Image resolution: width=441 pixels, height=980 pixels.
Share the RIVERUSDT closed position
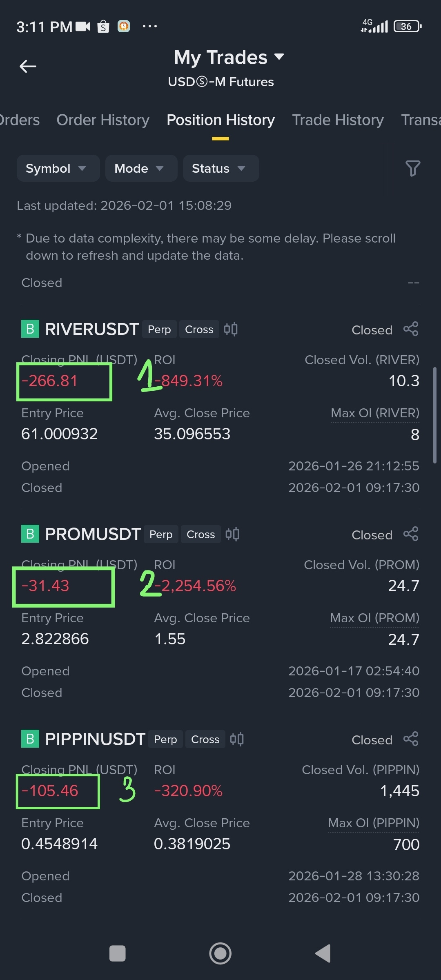(x=411, y=329)
